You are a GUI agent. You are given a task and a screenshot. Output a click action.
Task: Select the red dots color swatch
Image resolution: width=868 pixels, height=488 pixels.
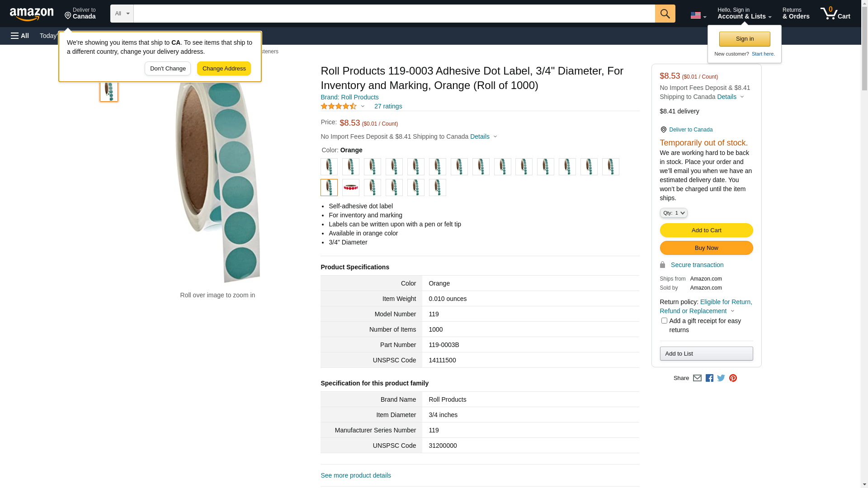point(350,188)
